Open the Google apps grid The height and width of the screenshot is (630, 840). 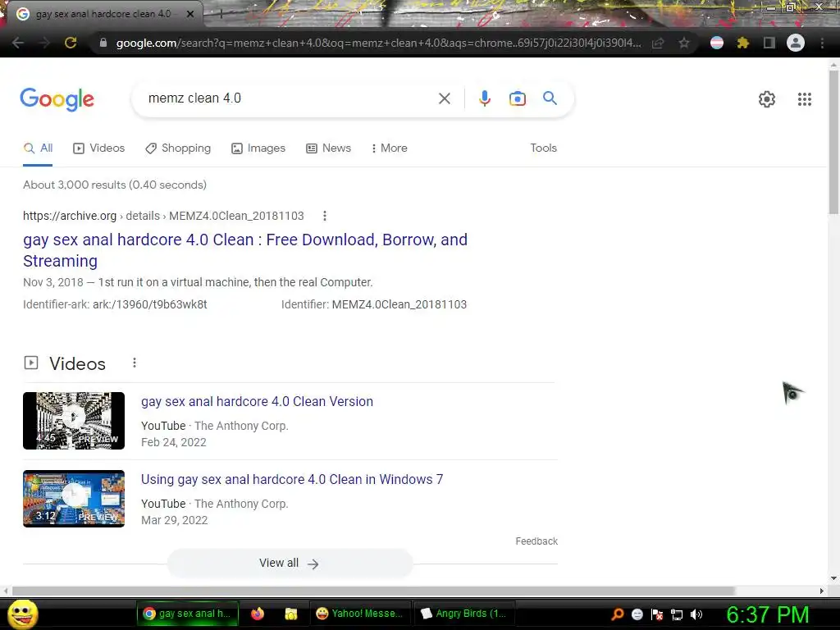[804, 99]
